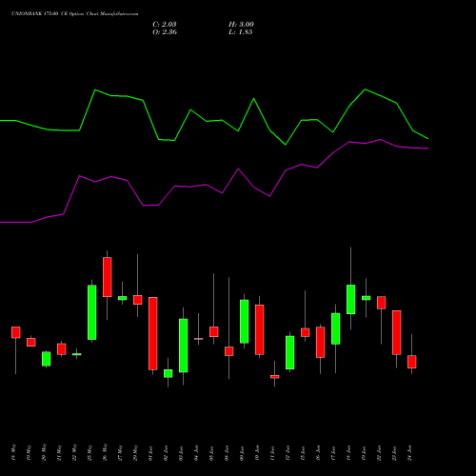Click the 22 Jun date label
Image resolution: width=476 pixels, height=476 pixels.
click(379, 453)
